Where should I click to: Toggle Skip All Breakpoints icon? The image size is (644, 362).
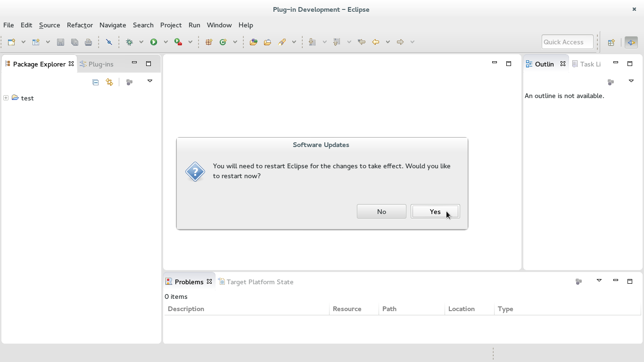pos(109,42)
